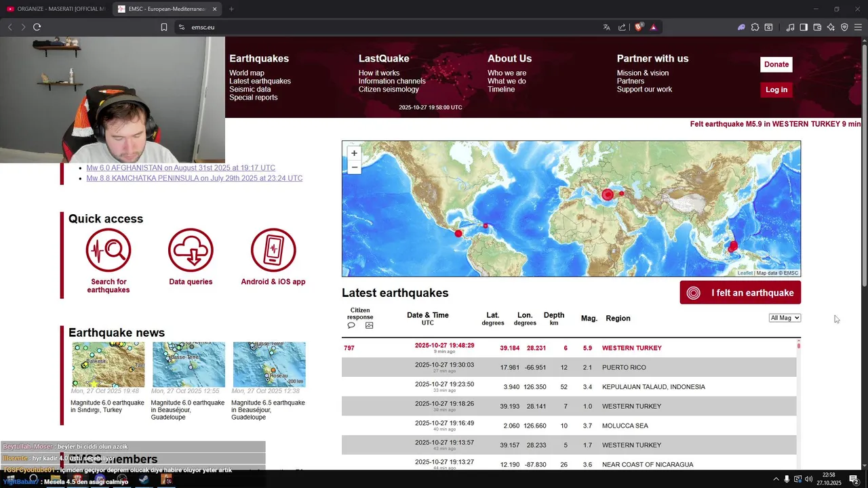Switch to the ORGANIZE - MASERATI tab
The width and height of the screenshot is (868, 488).
click(57, 9)
